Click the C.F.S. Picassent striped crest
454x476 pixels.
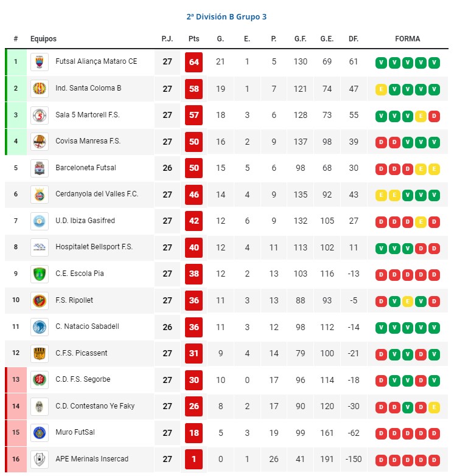coord(40,353)
